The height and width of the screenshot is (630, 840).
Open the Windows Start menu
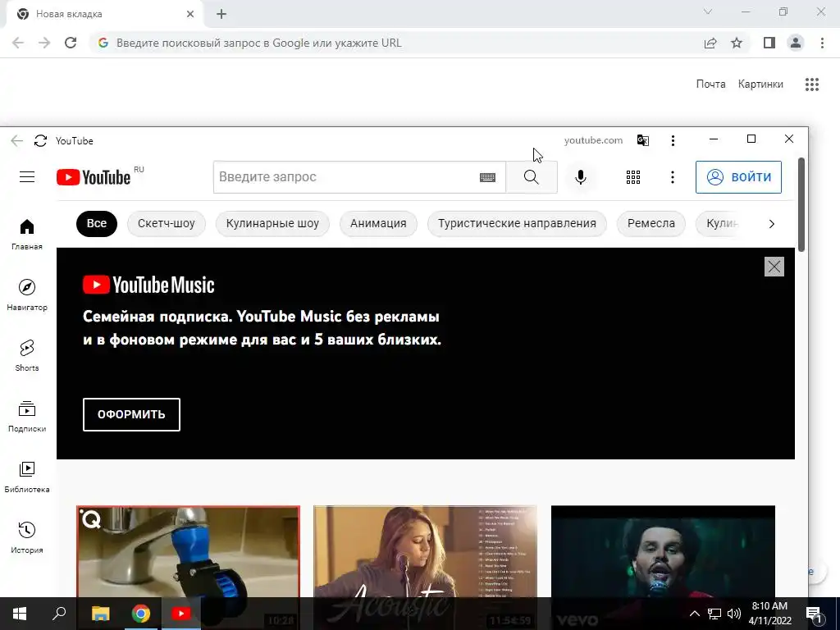[x=20, y=614]
